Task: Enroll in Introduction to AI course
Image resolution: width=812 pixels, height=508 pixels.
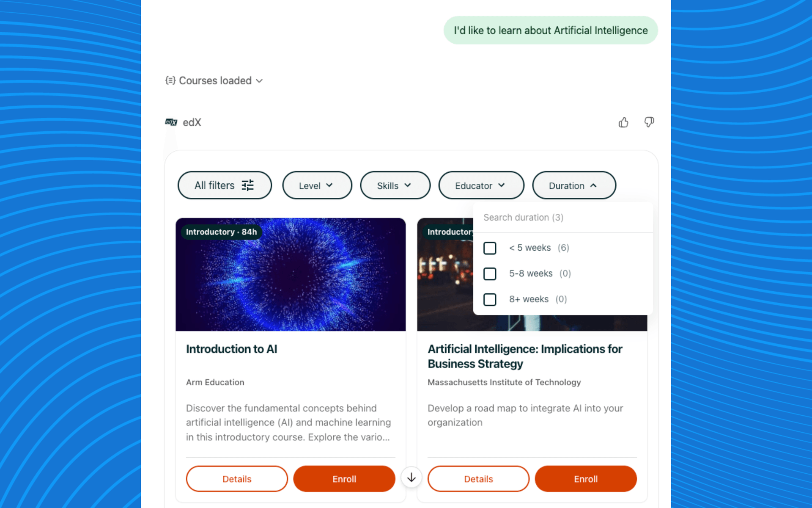Action: pos(344,479)
